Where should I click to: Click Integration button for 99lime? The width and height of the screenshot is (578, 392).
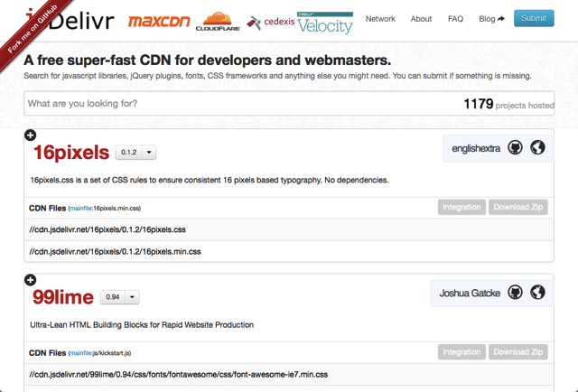coord(461,351)
